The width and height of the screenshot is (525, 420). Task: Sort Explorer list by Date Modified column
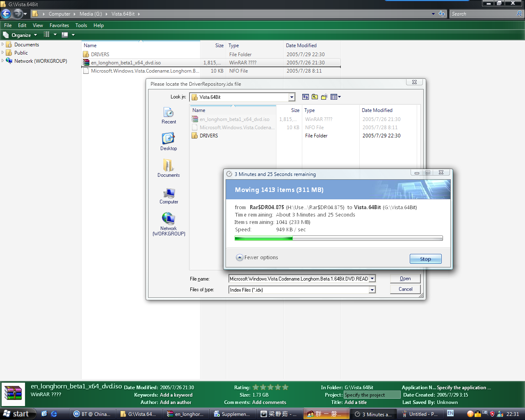[313, 46]
